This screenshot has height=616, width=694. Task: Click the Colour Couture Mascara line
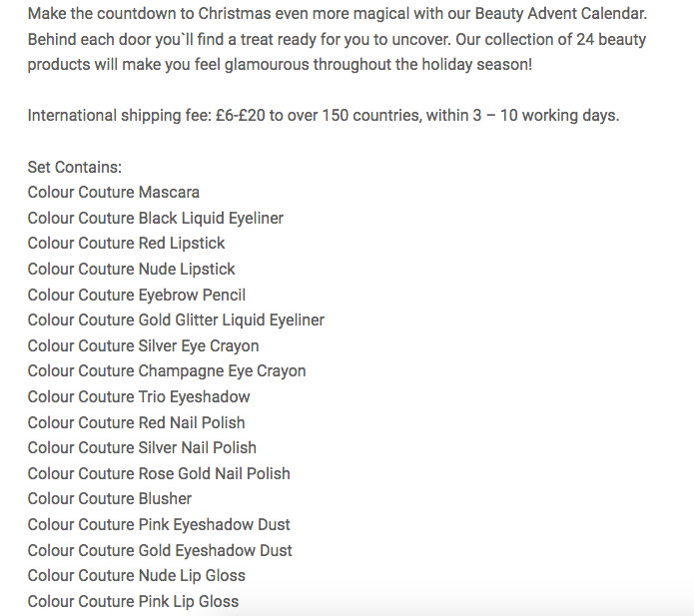tap(114, 192)
